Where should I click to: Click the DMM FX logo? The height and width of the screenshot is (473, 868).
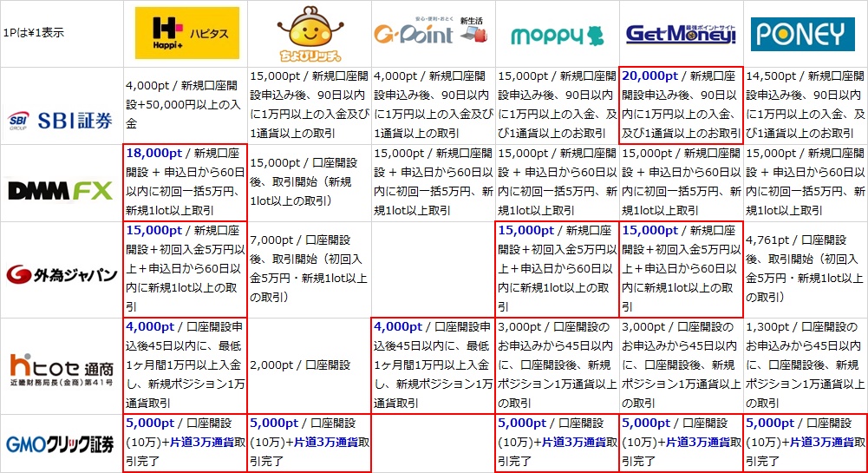(x=61, y=192)
